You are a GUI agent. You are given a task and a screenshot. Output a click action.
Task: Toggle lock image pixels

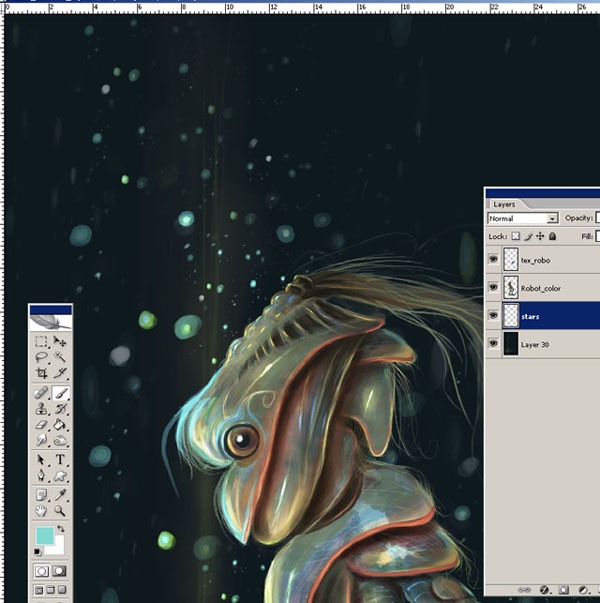(528, 236)
